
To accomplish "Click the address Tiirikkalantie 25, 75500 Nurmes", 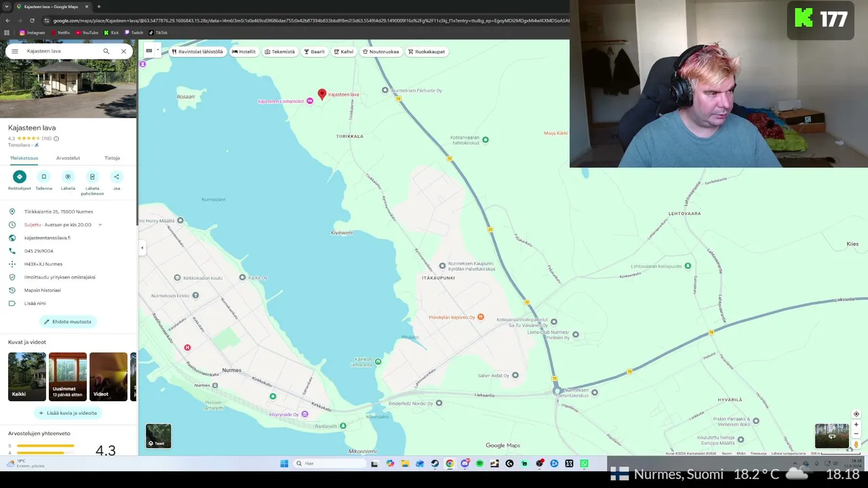I will coord(58,211).
